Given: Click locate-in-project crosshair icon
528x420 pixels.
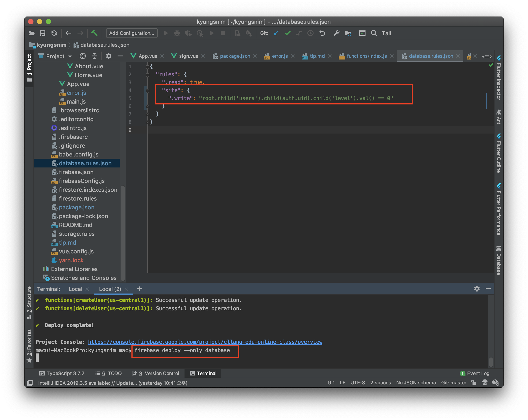Looking at the screenshot, I should click(x=83, y=56).
